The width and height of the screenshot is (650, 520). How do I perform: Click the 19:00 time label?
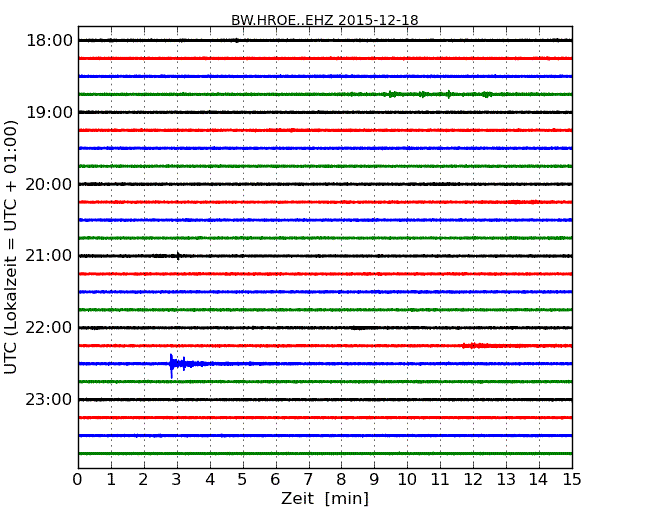coord(49,112)
